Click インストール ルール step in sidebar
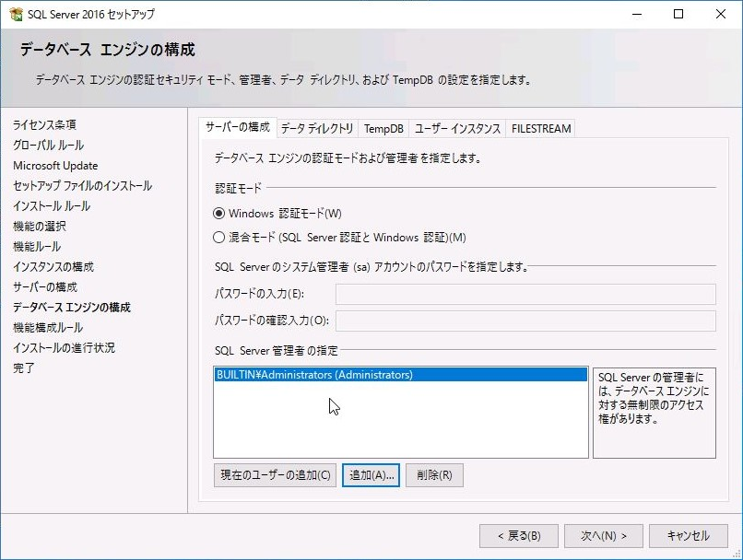The height and width of the screenshot is (560, 743). [x=52, y=206]
